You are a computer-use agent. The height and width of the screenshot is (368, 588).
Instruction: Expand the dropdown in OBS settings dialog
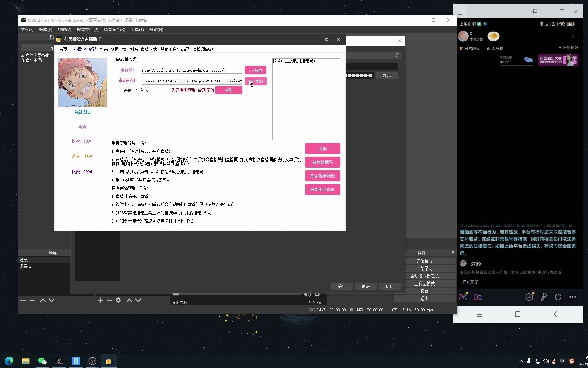click(x=397, y=55)
